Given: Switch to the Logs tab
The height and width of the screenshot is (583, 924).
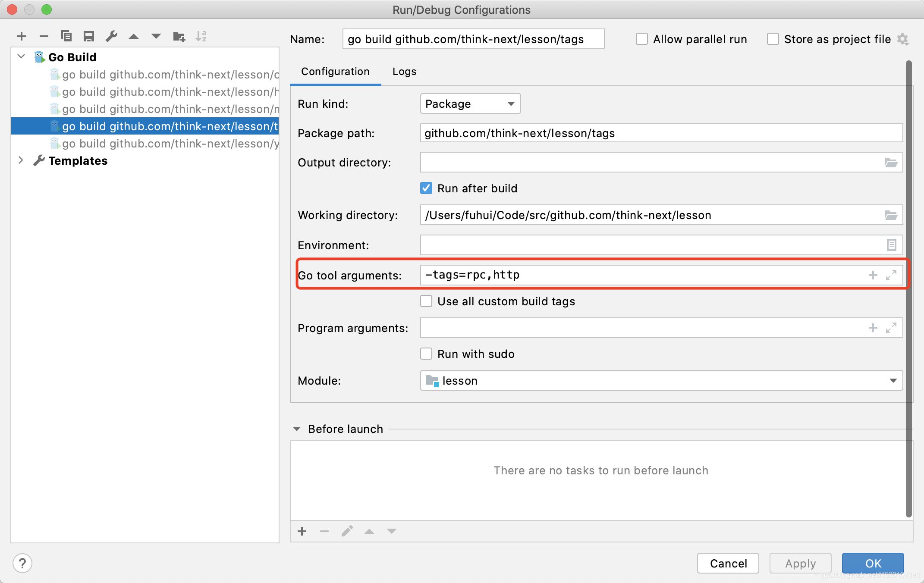Looking at the screenshot, I should pyautogui.click(x=404, y=72).
